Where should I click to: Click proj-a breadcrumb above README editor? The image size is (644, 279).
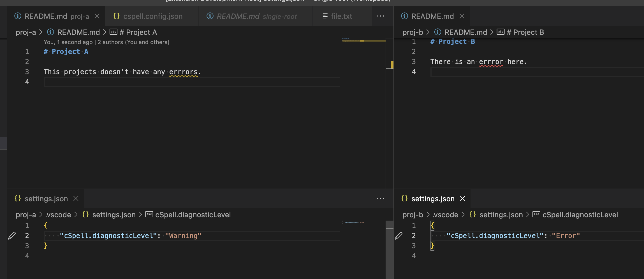point(26,32)
